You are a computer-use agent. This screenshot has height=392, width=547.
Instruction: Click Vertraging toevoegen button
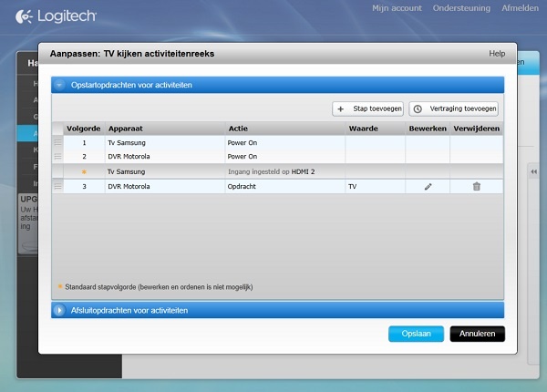pyautogui.click(x=453, y=108)
